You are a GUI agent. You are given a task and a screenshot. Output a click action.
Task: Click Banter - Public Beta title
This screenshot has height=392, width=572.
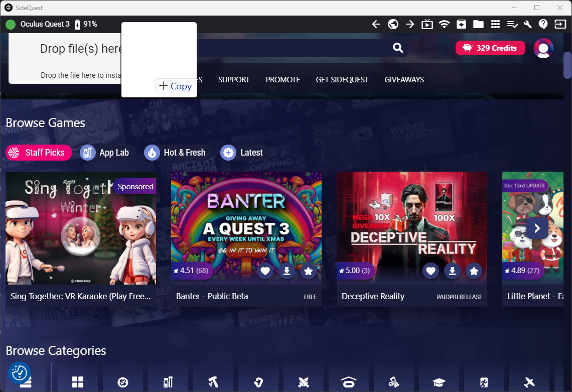[x=212, y=296]
